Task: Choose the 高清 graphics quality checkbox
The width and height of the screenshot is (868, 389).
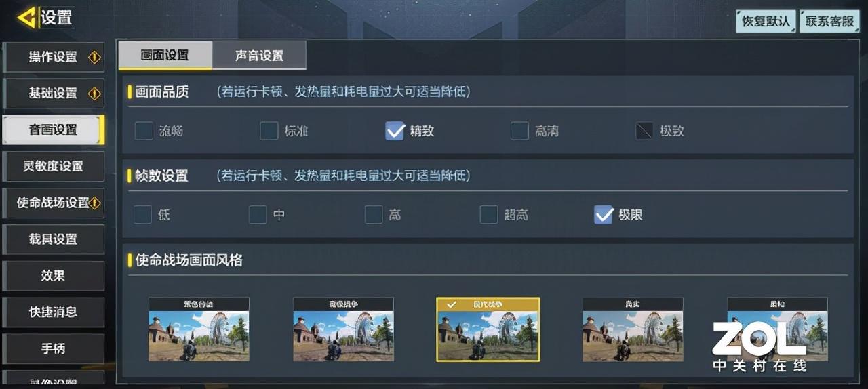Action: [519, 131]
